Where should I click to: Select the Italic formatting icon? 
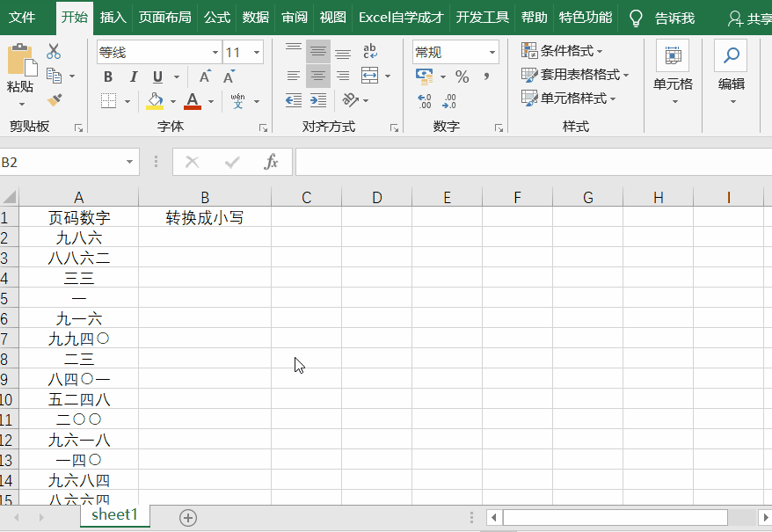pos(135,75)
